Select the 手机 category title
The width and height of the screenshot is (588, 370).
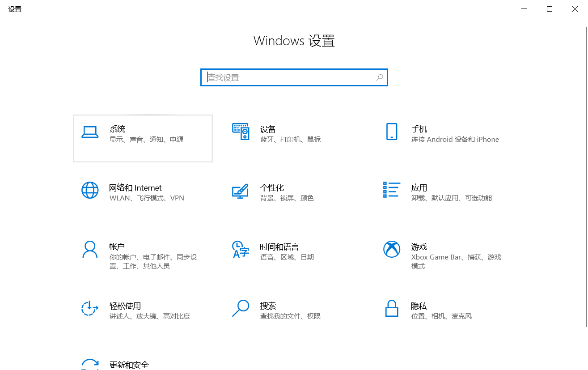point(419,129)
